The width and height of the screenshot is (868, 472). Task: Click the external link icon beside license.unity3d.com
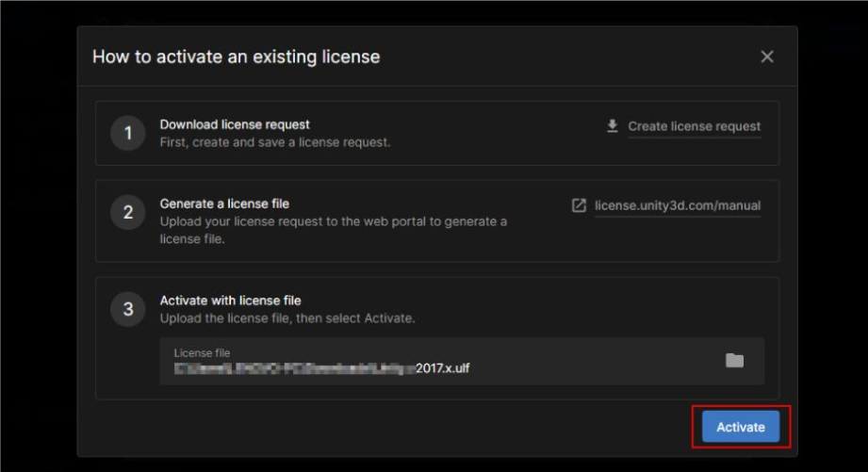[579, 205]
